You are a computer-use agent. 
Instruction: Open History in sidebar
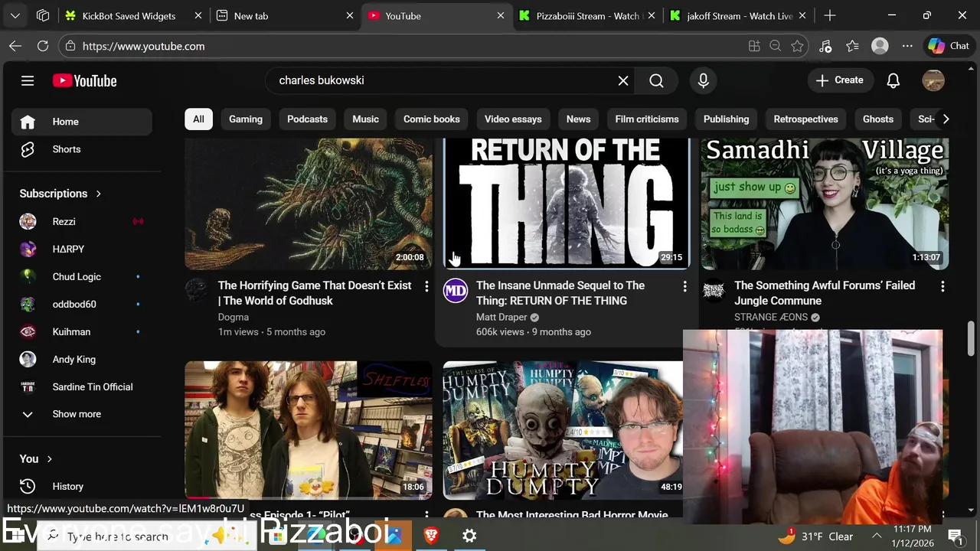click(x=81, y=487)
